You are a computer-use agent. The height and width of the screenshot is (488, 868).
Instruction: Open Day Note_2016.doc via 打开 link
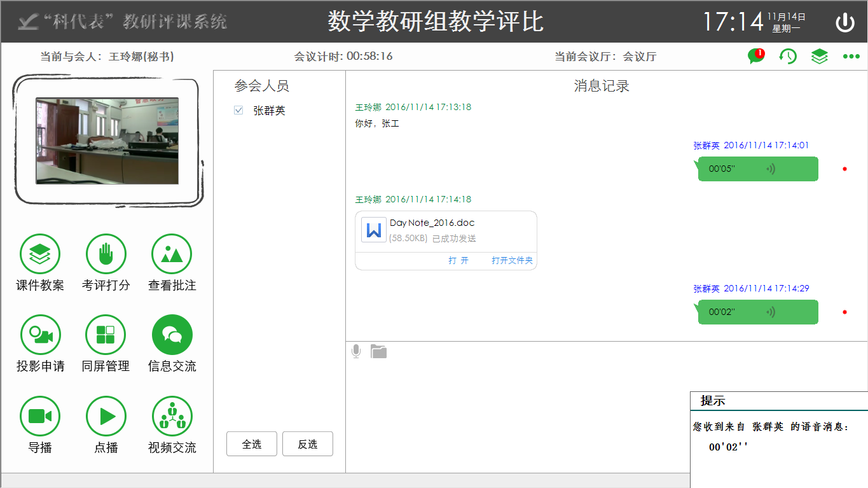(458, 260)
